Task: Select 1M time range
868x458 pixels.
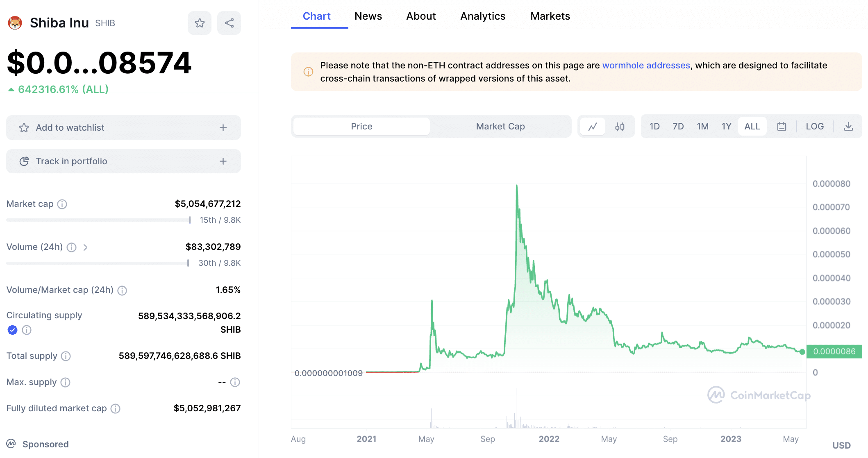Action: (x=702, y=127)
